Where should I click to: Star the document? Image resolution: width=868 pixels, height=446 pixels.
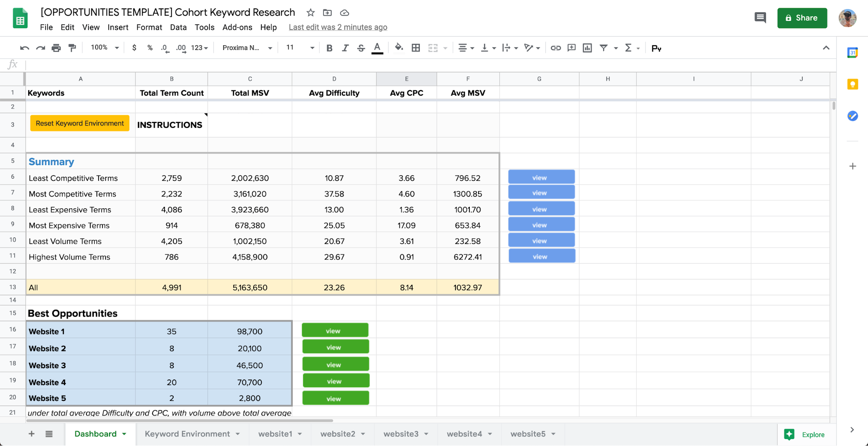pos(310,13)
